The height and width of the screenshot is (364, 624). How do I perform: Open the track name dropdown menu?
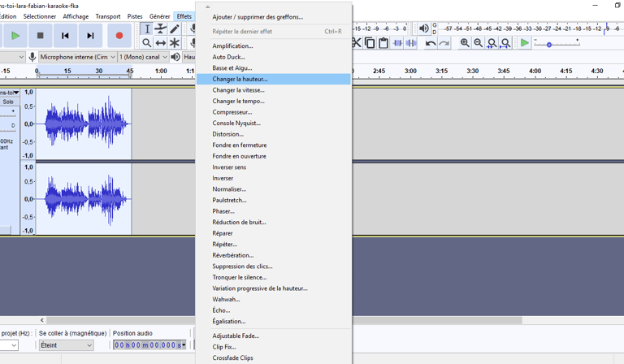(x=10, y=93)
